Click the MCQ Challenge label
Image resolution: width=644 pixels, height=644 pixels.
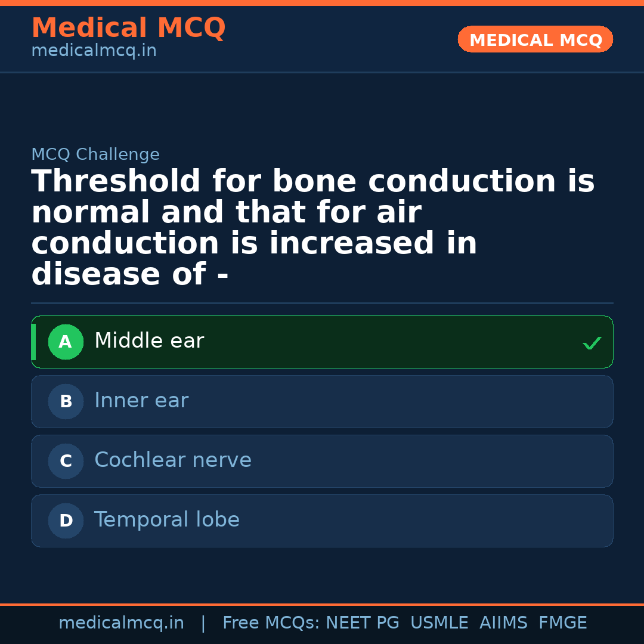tap(95, 154)
